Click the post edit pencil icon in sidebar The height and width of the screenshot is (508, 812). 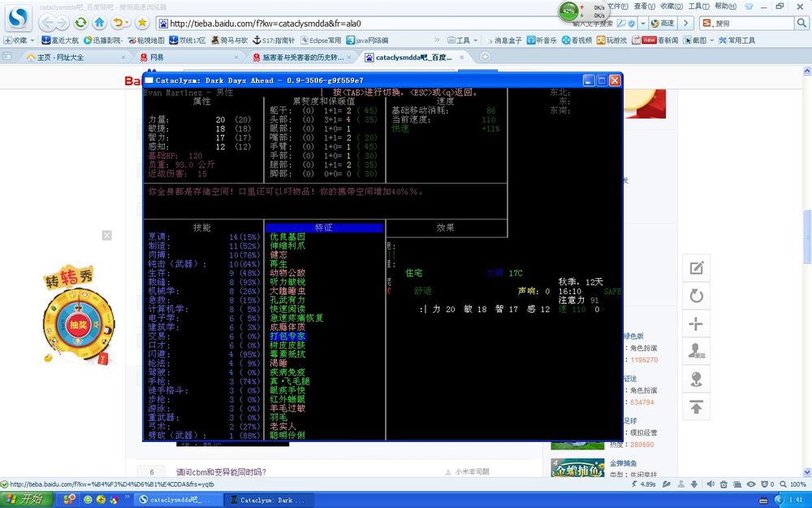click(696, 268)
